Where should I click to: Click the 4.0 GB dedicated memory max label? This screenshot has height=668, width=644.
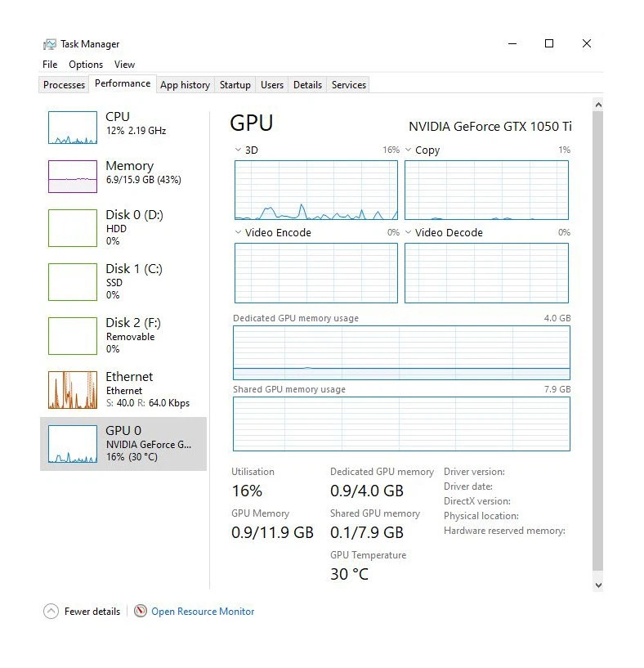click(557, 318)
